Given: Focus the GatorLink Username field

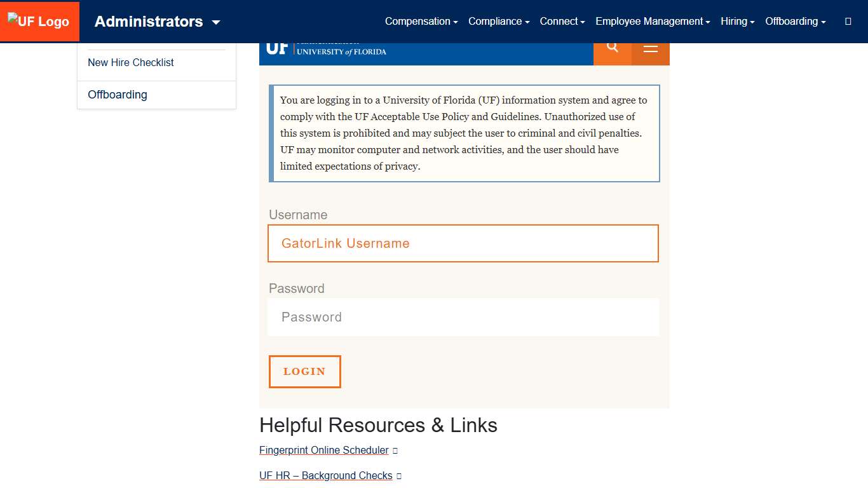Looking at the screenshot, I should pyautogui.click(x=463, y=243).
